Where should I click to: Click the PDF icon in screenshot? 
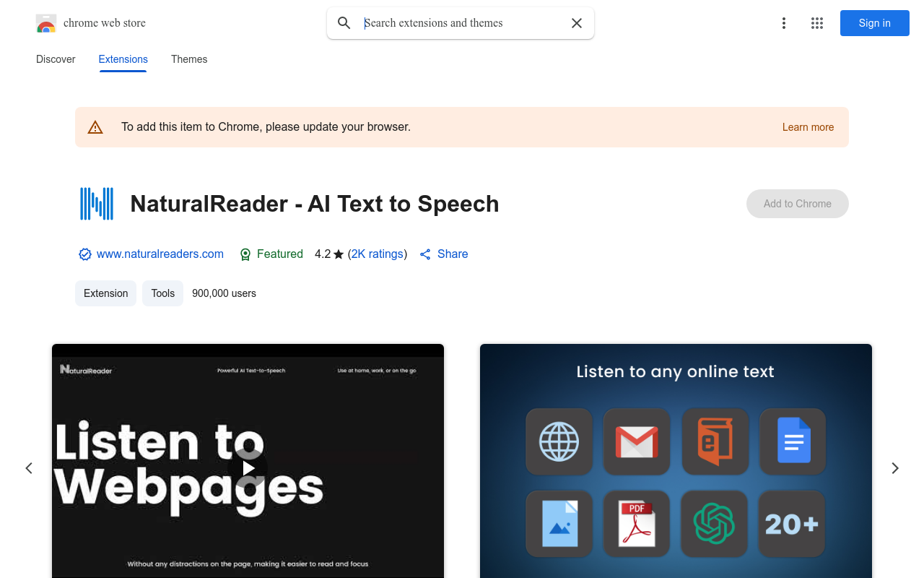(x=637, y=524)
